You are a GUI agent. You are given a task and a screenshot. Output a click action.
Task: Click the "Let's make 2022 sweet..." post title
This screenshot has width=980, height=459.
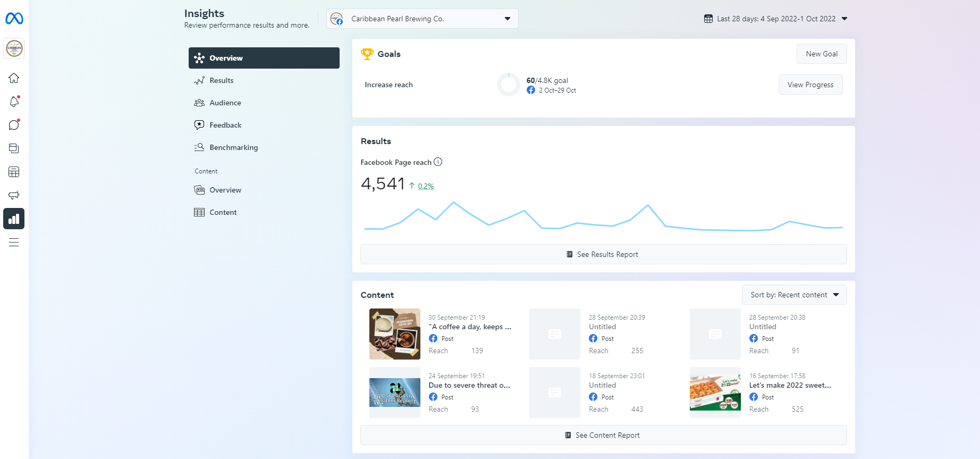coord(790,386)
